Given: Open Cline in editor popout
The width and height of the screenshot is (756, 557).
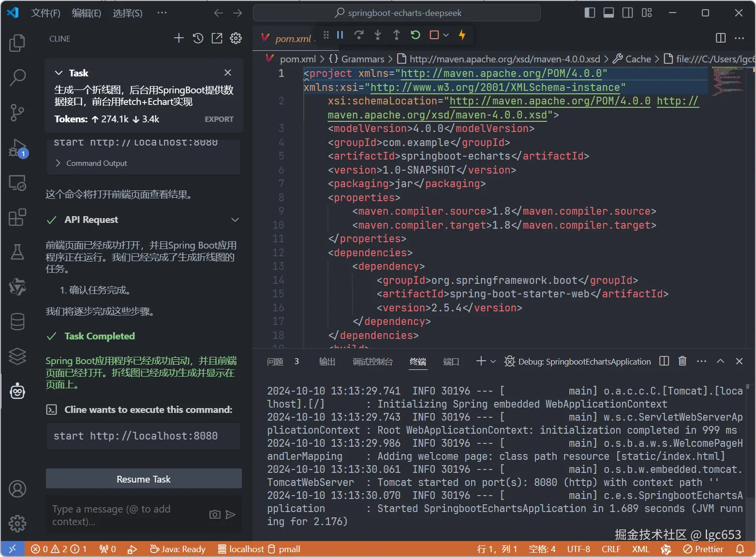Looking at the screenshot, I should coord(217,38).
